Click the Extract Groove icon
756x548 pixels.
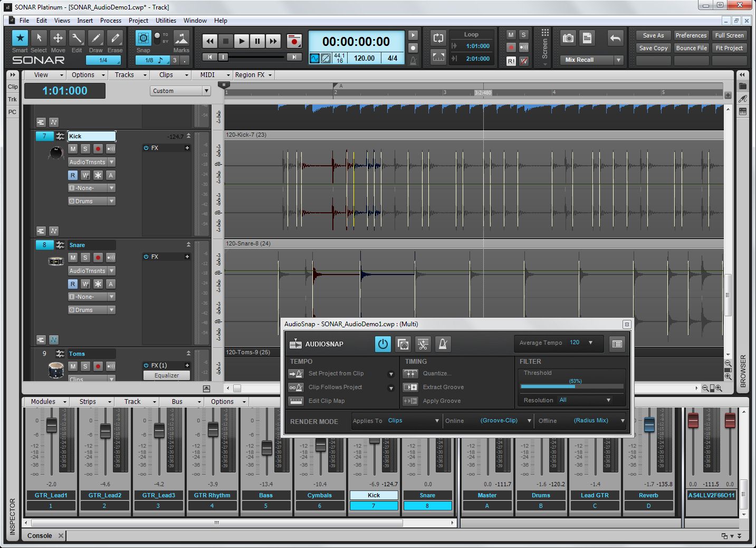click(x=410, y=387)
